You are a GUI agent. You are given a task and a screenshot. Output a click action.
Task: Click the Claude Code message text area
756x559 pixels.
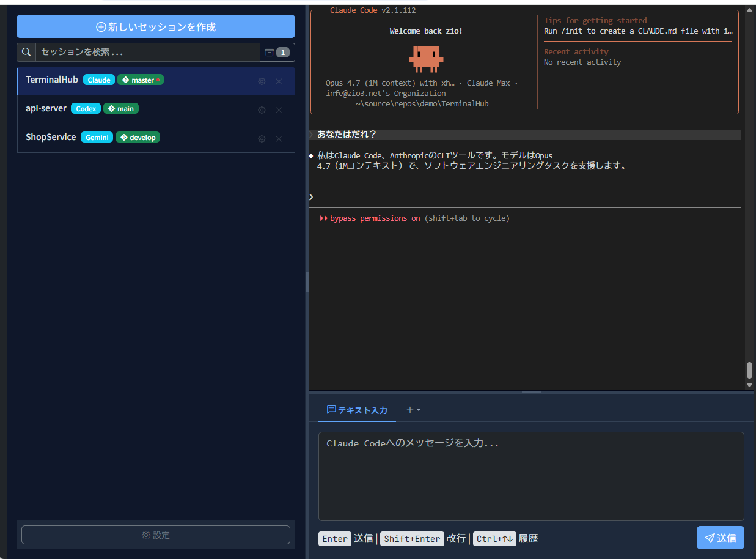530,476
